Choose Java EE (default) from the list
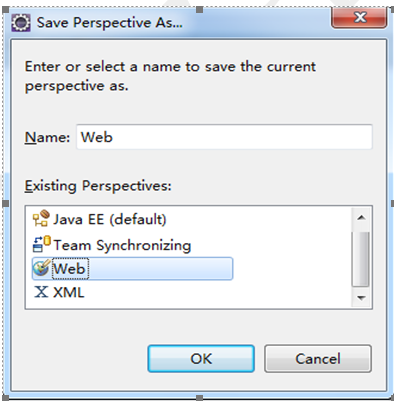Image resolution: width=394 pixels, height=401 pixels. (x=110, y=219)
